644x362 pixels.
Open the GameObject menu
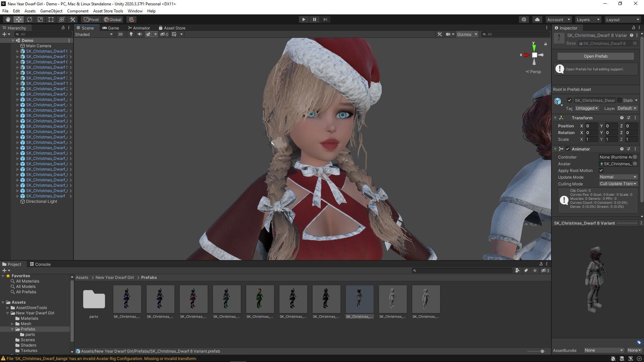(x=51, y=11)
